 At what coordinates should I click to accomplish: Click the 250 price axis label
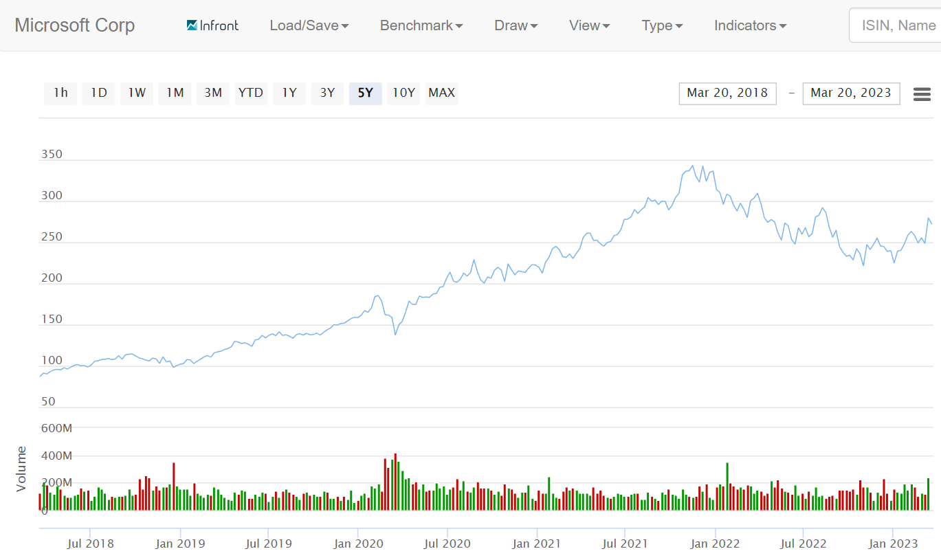52,236
